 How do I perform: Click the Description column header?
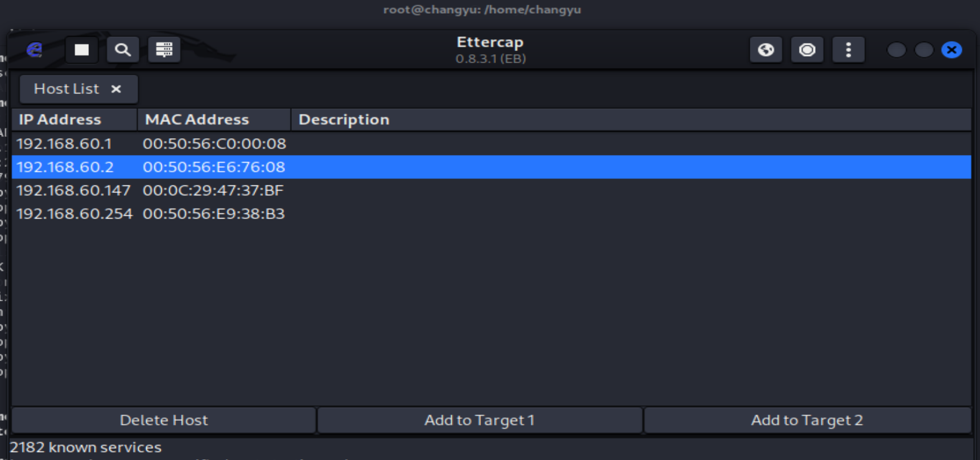(x=631, y=120)
